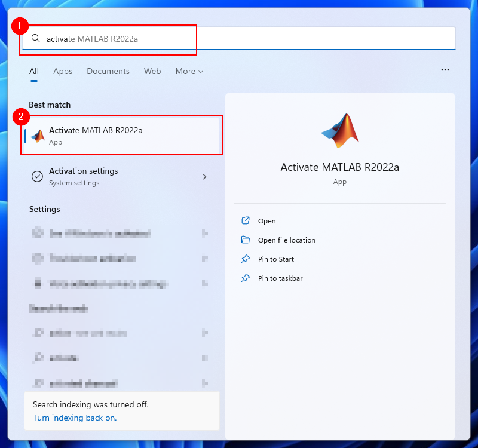Click the checkmark icon beside Activation settings
This screenshot has width=478, height=448.
[x=37, y=176]
